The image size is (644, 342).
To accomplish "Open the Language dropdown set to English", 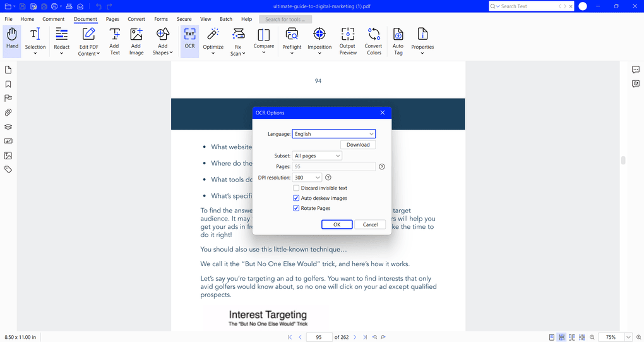I will tap(333, 133).
